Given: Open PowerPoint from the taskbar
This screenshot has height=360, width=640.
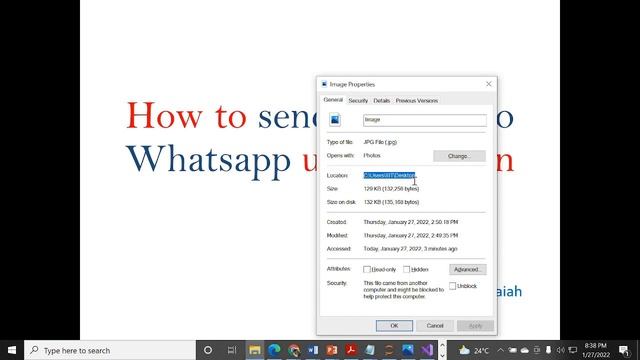Looking at the screenshot, I should [x=332, y=350].
